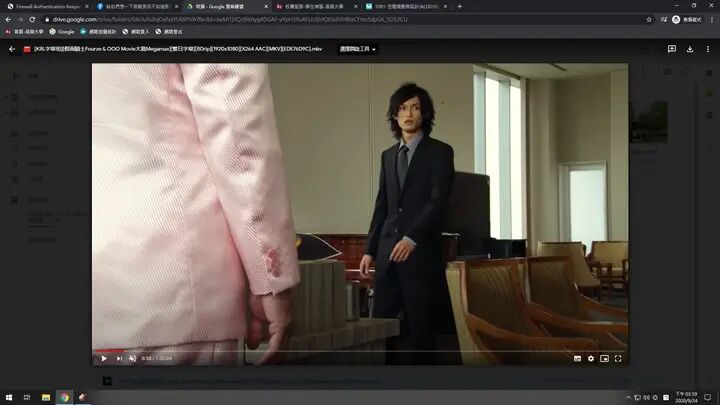Screen dimensions: 720x405
Task: Seek along the red video progress bar
Action: [x=360, y=350]
